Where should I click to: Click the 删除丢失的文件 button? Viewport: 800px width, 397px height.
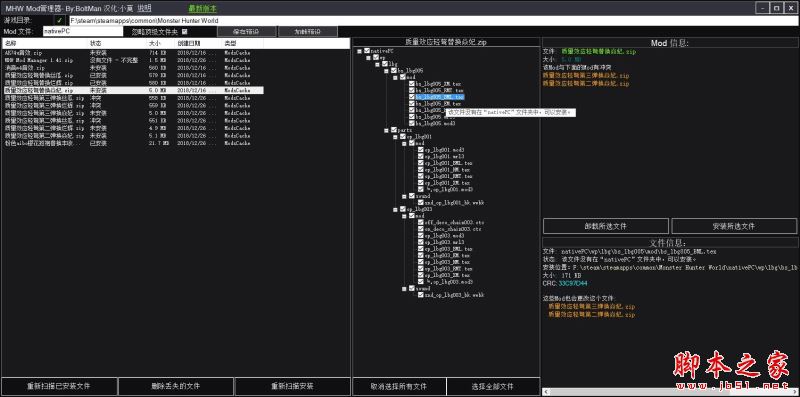(176, 386)
